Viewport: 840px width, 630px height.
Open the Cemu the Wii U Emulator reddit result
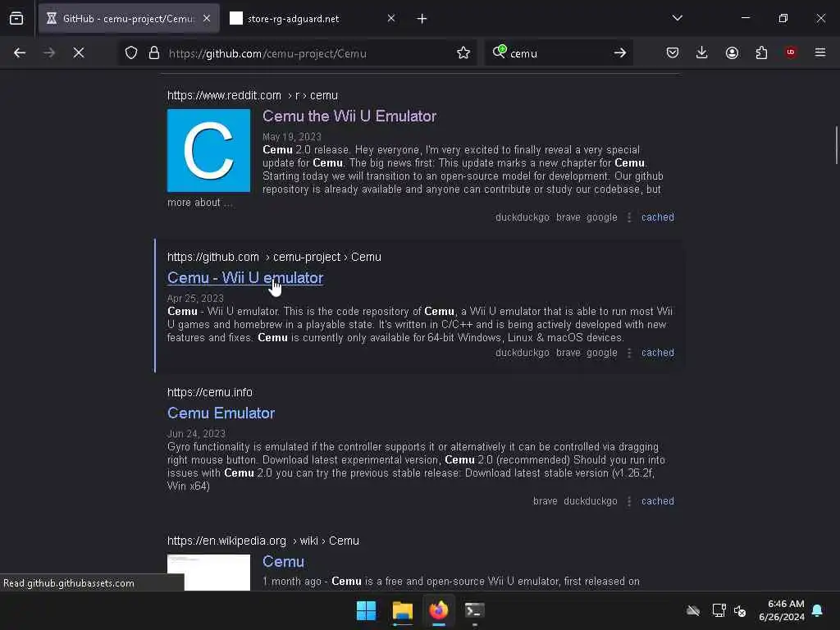(x=349, y=116)
